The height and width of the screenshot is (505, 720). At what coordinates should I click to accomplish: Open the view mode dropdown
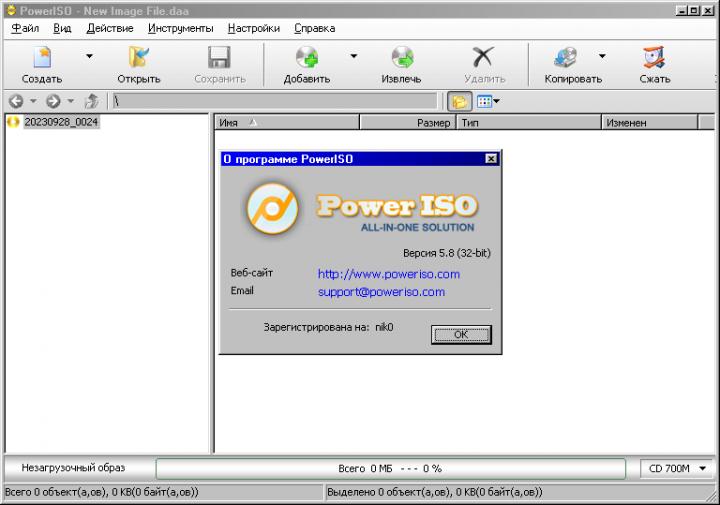[497, 101]
